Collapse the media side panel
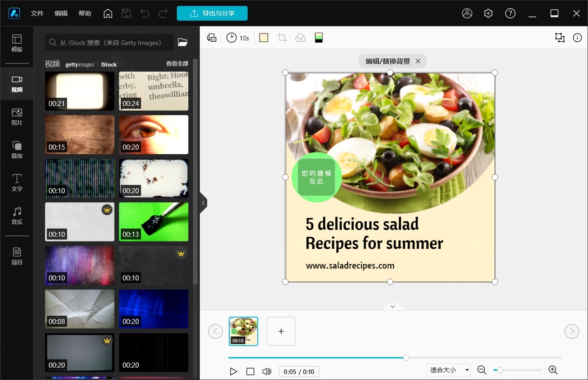588x380 pixels. pos(204,203)
